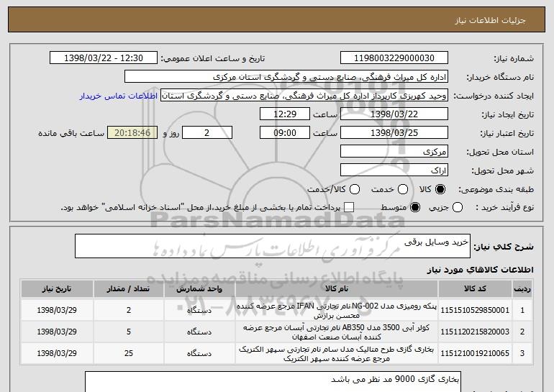Click product code 1151120215820003
The image size is (554, 392).
tap(475, 332)
